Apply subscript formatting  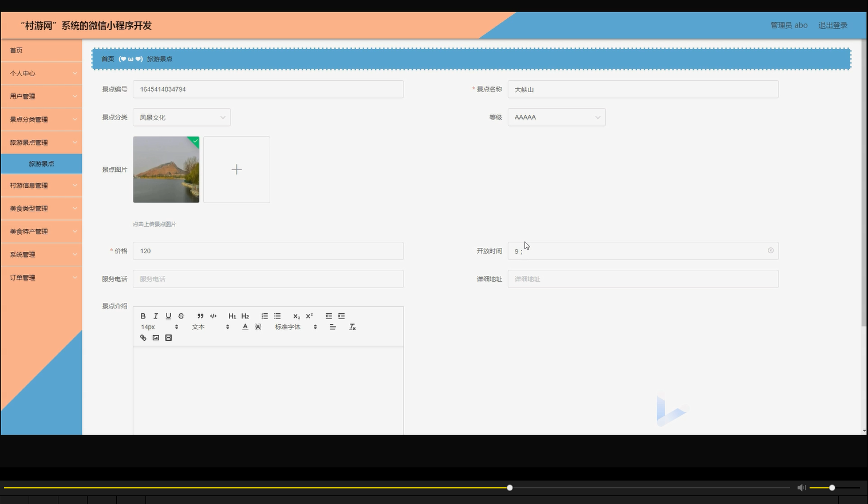(x=297, y=316)
